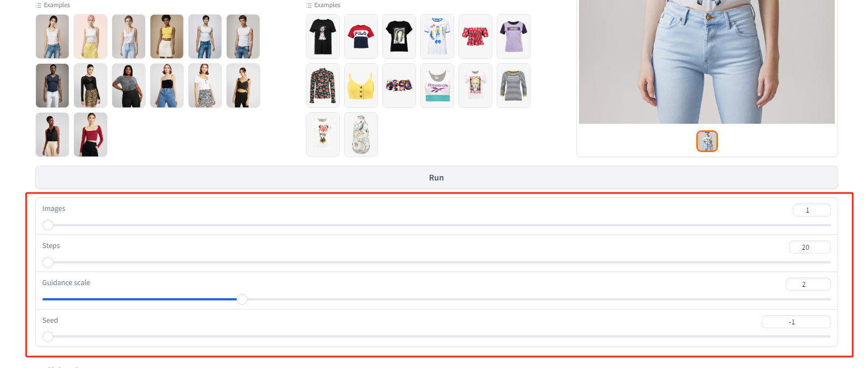Choose the yellow button crop top garment
This screenshot has height=368, width=868.
point(361,86)
